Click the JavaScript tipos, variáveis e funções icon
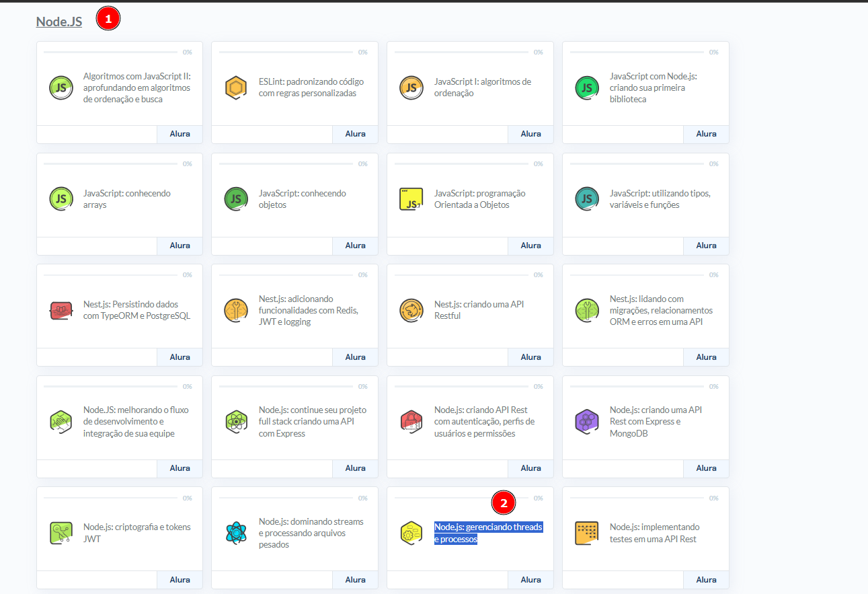868x594 pixels. pos(587,199)
